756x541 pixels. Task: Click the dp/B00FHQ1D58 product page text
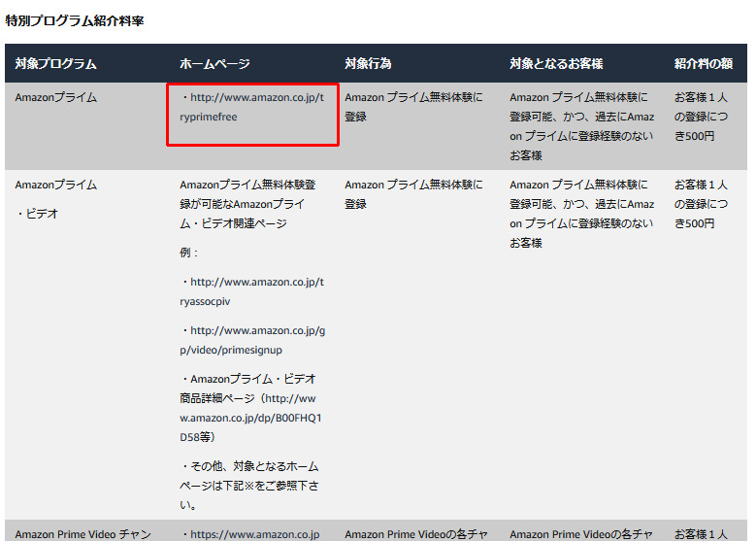250,408
